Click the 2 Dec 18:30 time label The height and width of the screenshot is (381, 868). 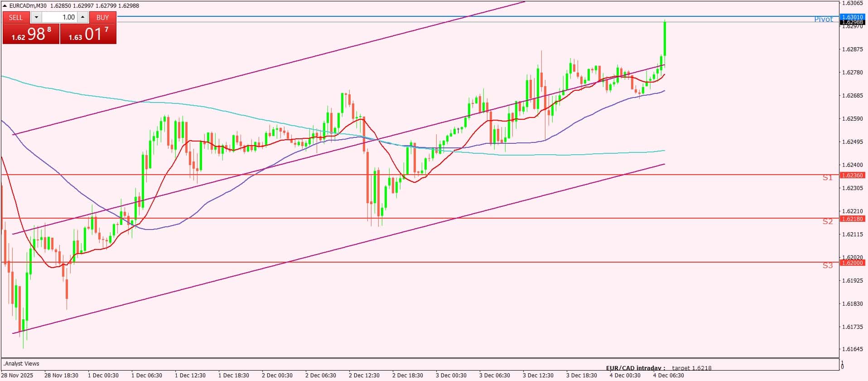pyautogui.click(x=408, y=375)
